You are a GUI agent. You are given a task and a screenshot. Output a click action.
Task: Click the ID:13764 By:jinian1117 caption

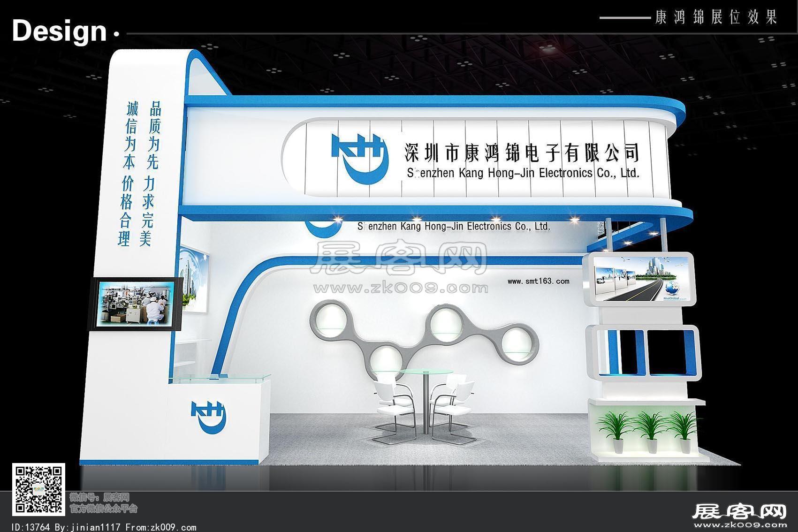[104, 527]
